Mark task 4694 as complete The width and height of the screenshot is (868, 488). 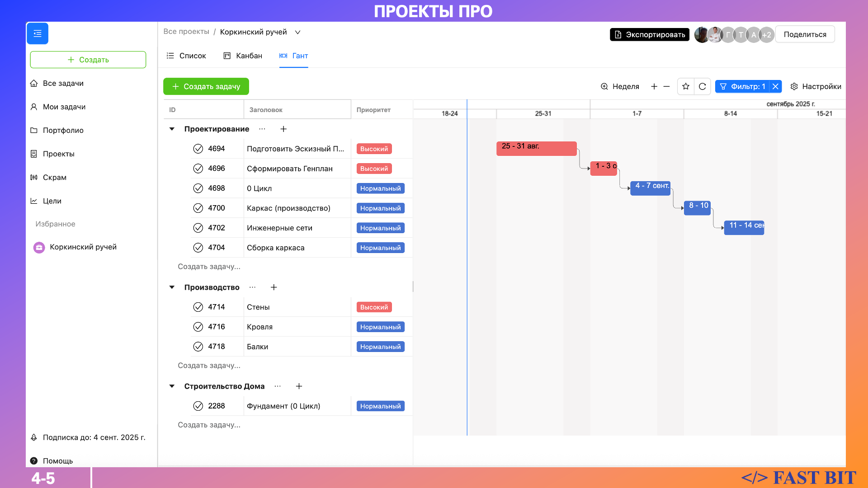click(x=198, y=149)
